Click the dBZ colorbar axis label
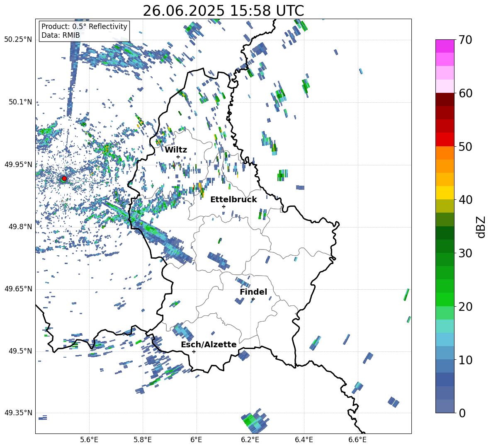This screenshot has width=491, height=448. (481, 227)
